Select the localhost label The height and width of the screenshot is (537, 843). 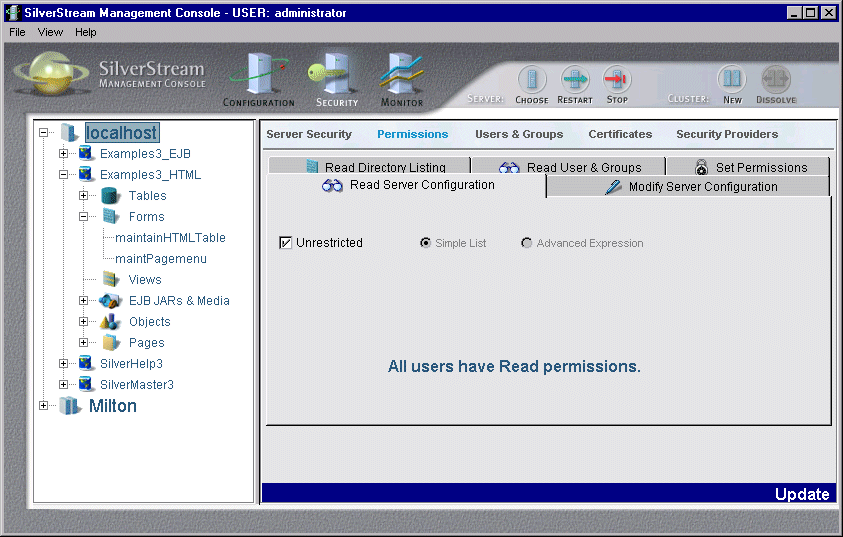(122, 133)
